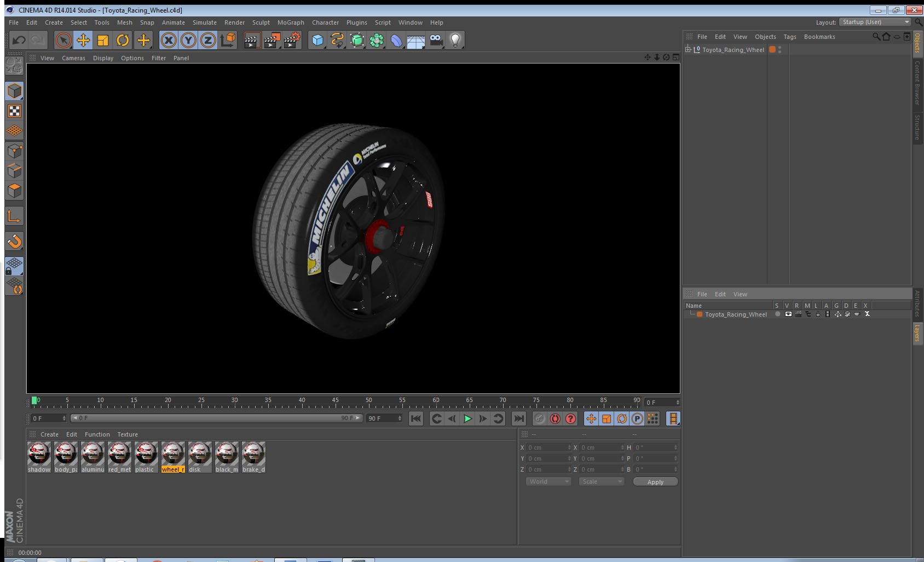This screenshot has height=562, width=924.
Task: Click the preview range slider bar
Action: click(217, 418)
